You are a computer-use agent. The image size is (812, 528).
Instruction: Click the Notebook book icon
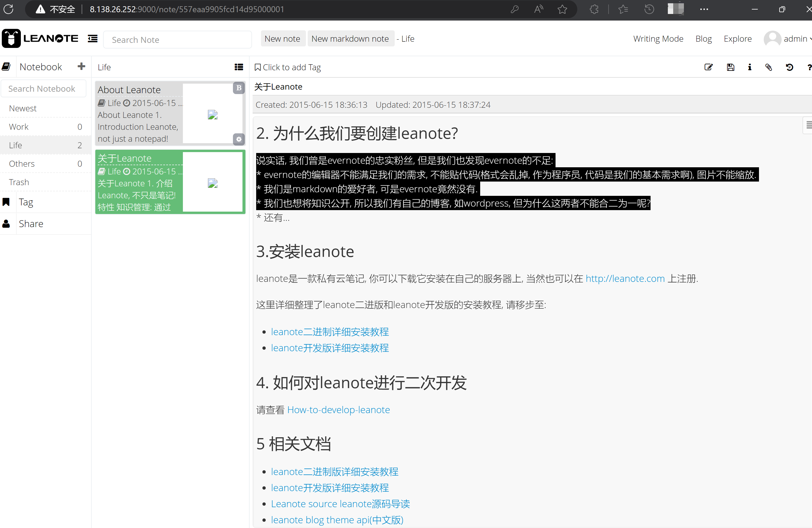(x=6, y=66)
